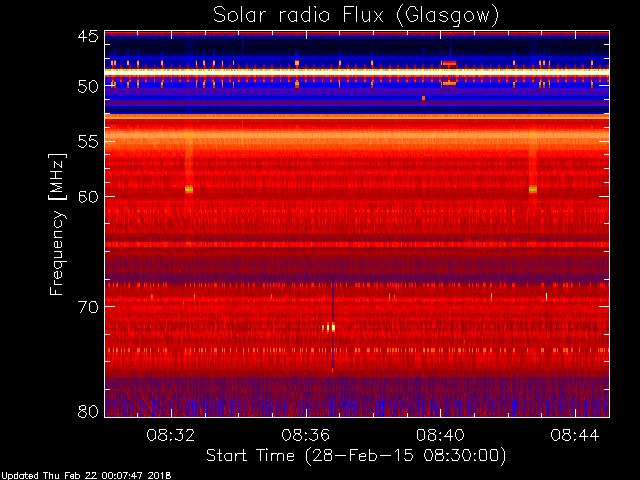Click the 80 frequency tick label
Viewport: 640px width, 480px height.
[x=89, y=411]
